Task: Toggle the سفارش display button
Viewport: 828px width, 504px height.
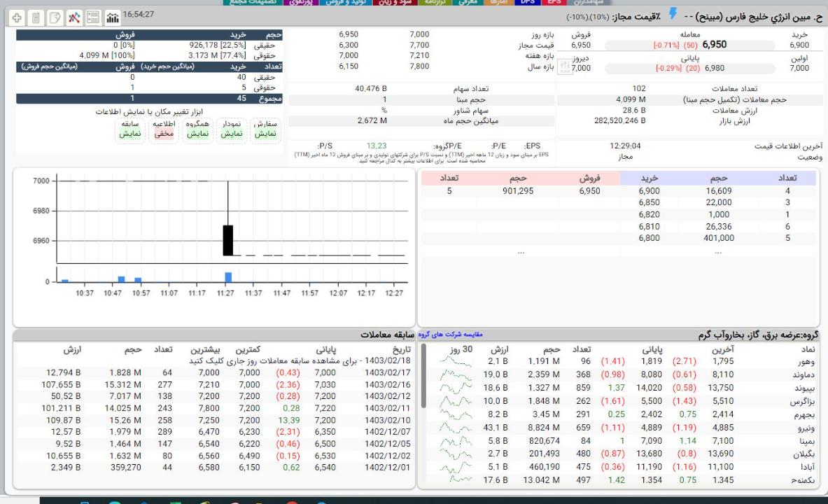Action: (x=265, y=127)
